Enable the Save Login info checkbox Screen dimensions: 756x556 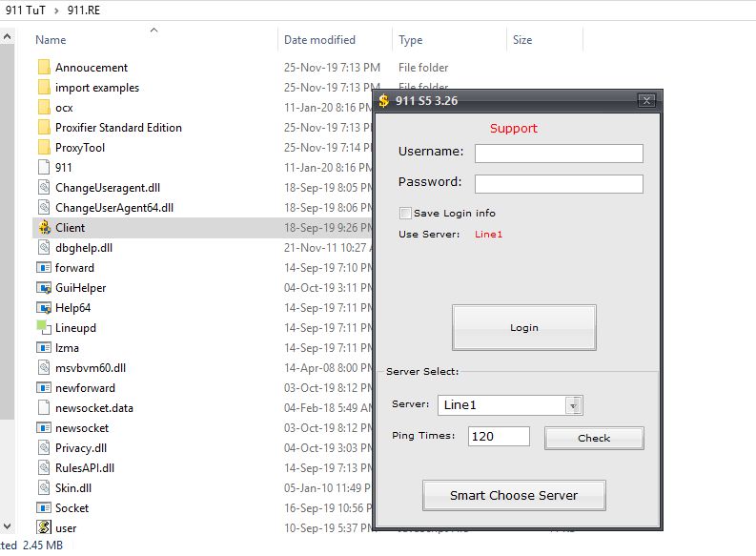406,213
